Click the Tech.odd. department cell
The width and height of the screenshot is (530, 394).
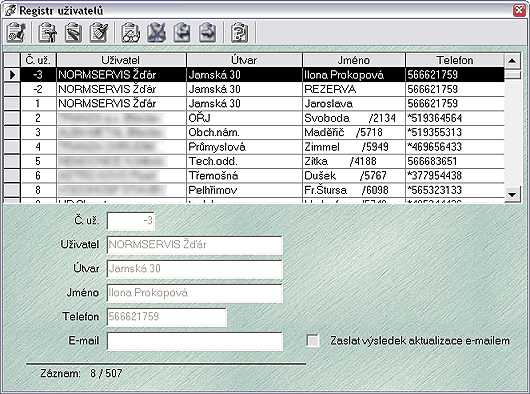[x=244, y=161]
